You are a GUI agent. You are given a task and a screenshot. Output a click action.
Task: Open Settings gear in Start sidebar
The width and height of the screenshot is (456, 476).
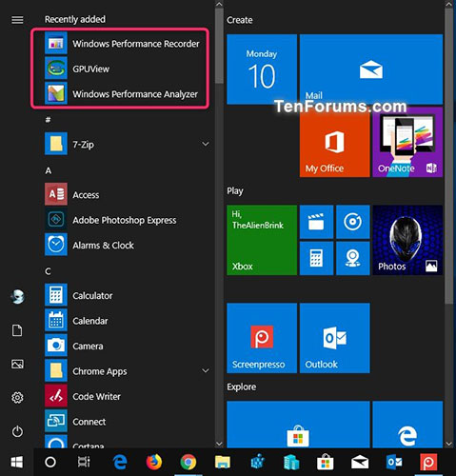(17, 398)
